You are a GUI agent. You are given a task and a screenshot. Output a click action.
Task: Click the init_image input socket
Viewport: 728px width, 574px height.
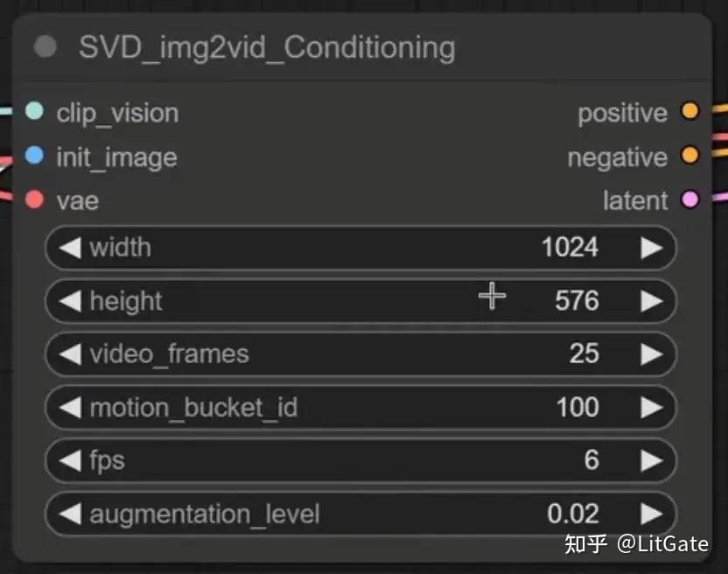(x=33, y=156)
